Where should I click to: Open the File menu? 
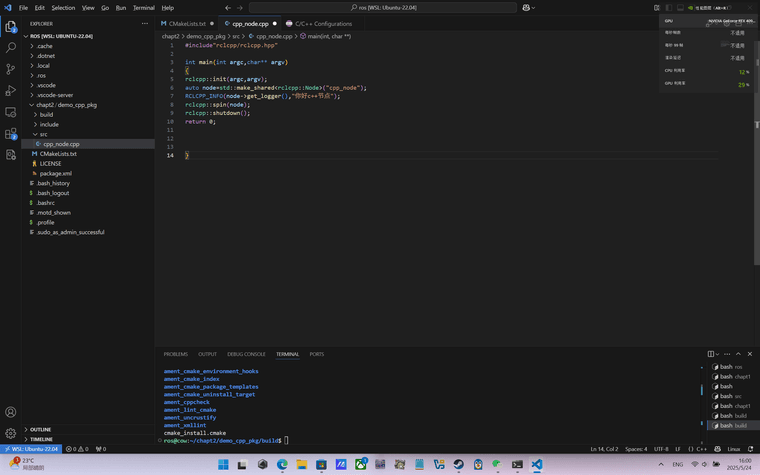point(23,8)
